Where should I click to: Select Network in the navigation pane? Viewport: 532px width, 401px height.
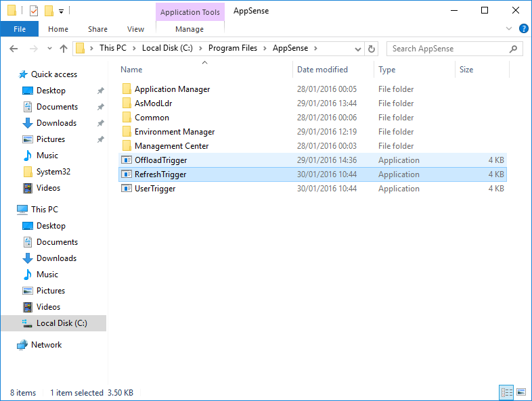46,345
